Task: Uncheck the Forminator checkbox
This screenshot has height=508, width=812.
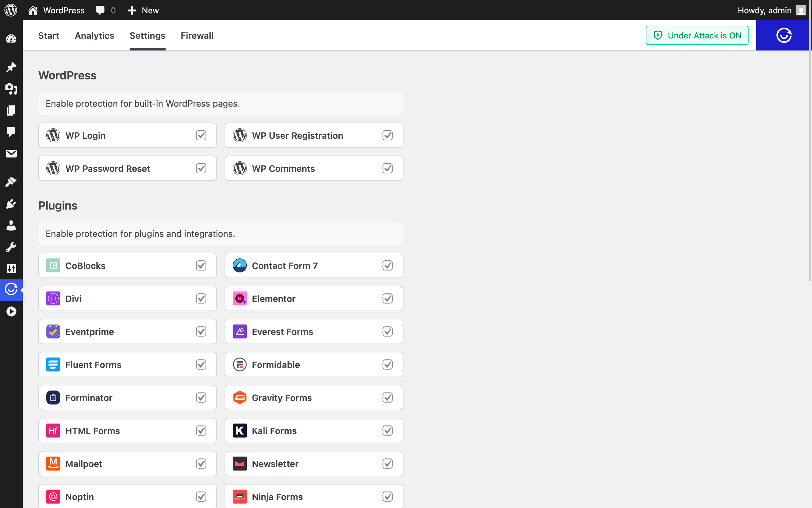Action: click(201, 398)
